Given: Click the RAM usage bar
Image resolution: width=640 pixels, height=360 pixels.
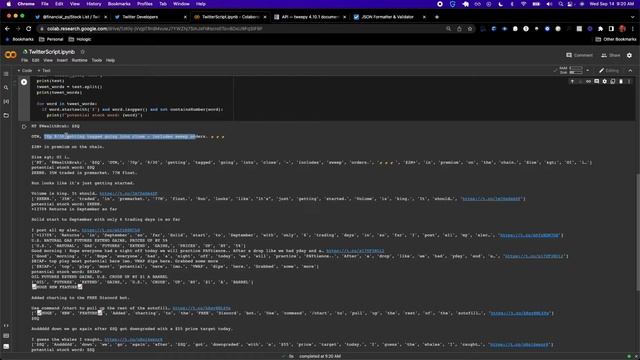Looking at the screenshot, I should click(x=576, y=68).
